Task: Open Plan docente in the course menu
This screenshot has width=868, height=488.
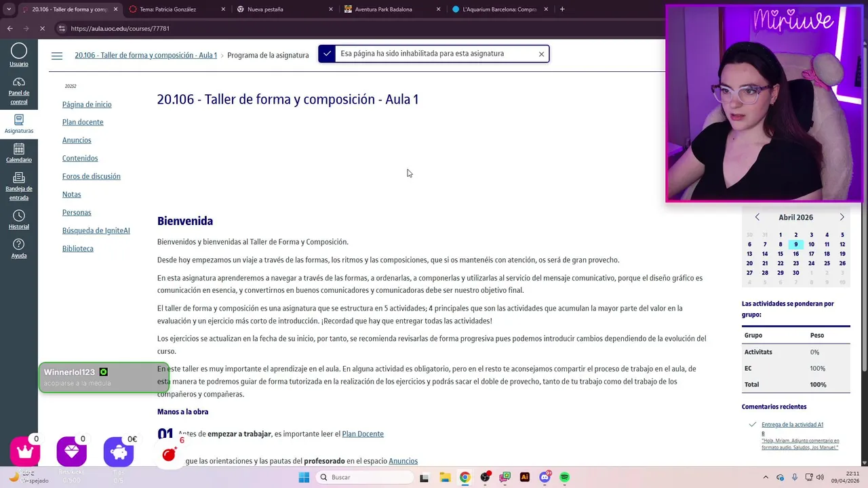Action: pos(83,122)
